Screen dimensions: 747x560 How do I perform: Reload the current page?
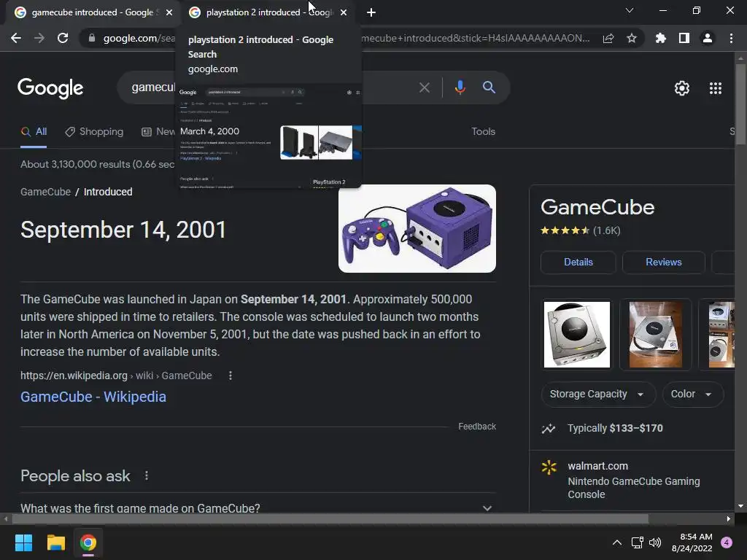(63, 38)
